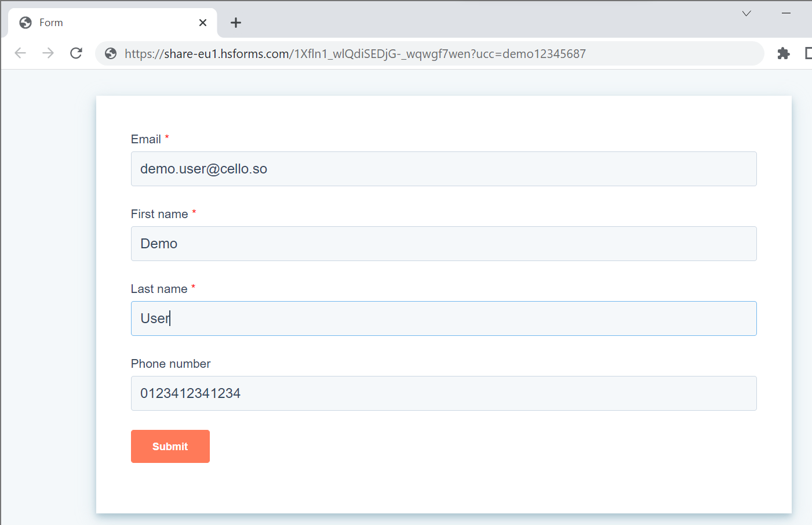
Task: Close the Form tab
Action: coord(203,23)
